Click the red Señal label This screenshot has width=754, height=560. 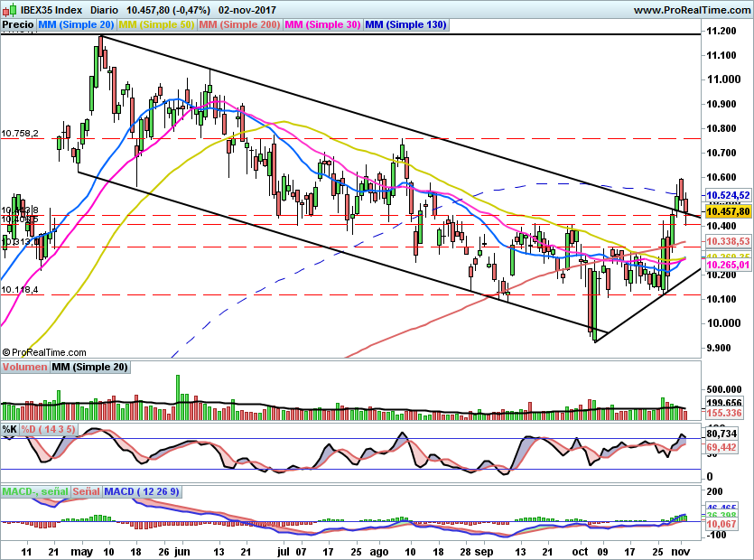pyautogui.click(x=86, y=491)
